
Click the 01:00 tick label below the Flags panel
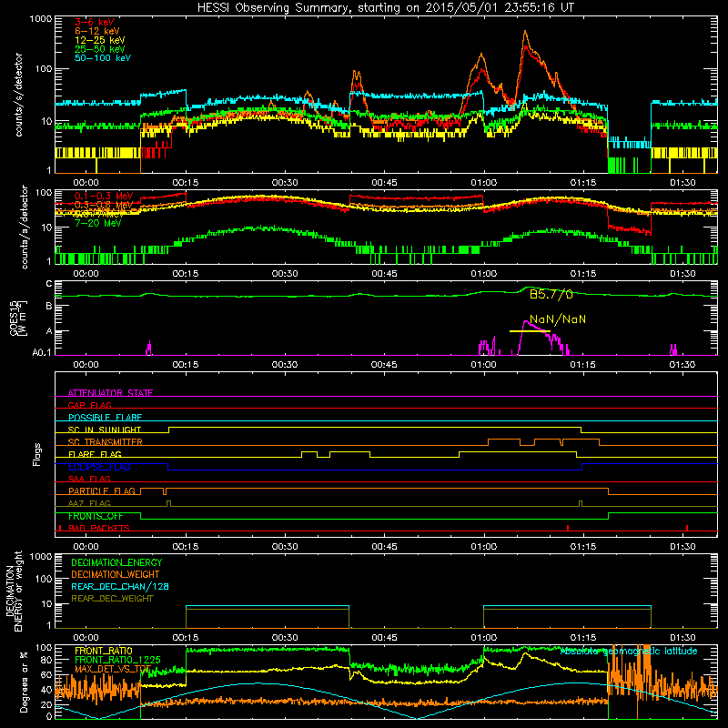coord(484,547)
